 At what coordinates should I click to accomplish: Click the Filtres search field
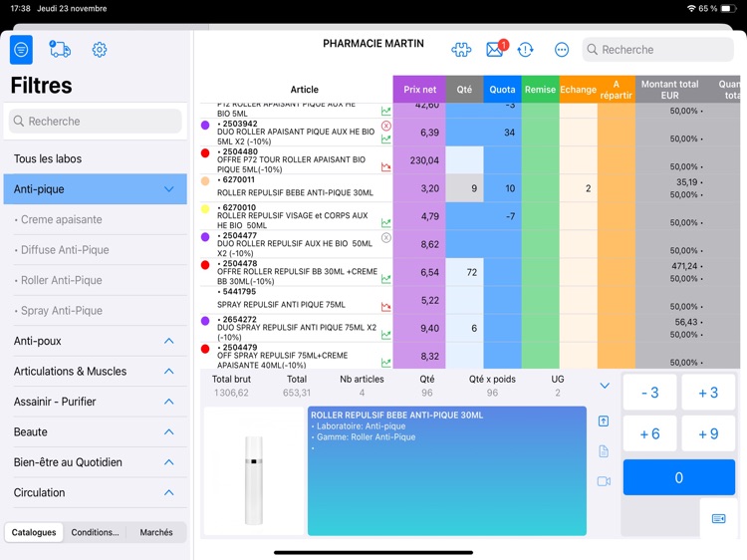tap(96, 121)
